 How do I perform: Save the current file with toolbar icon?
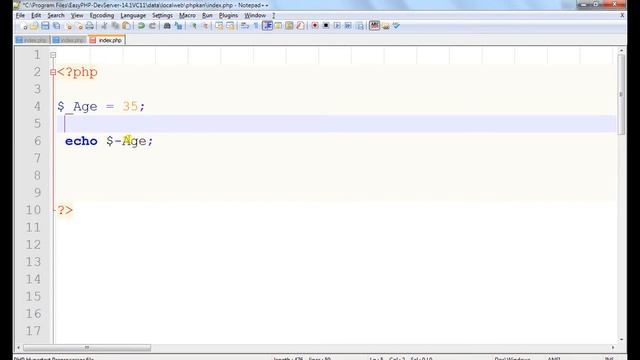45,26
